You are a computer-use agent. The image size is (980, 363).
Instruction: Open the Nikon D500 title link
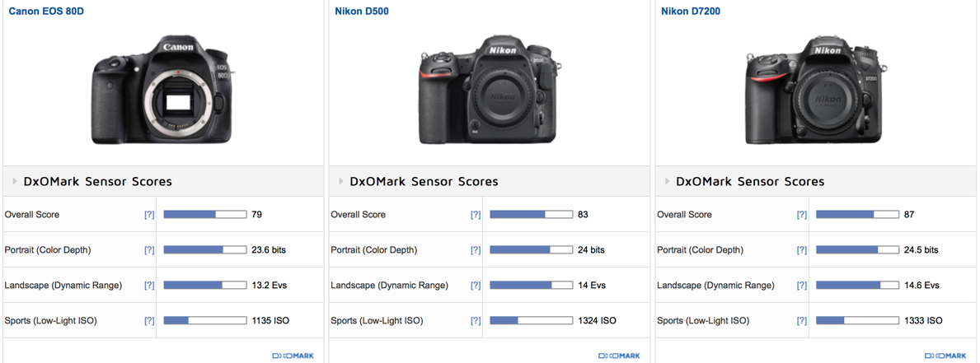[362, 12]
